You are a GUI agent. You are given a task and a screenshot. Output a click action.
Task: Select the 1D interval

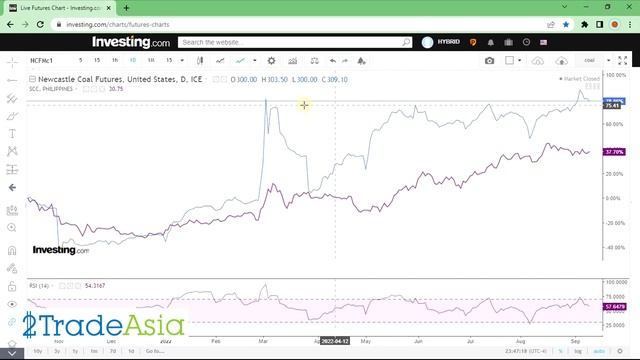point(133,60)
